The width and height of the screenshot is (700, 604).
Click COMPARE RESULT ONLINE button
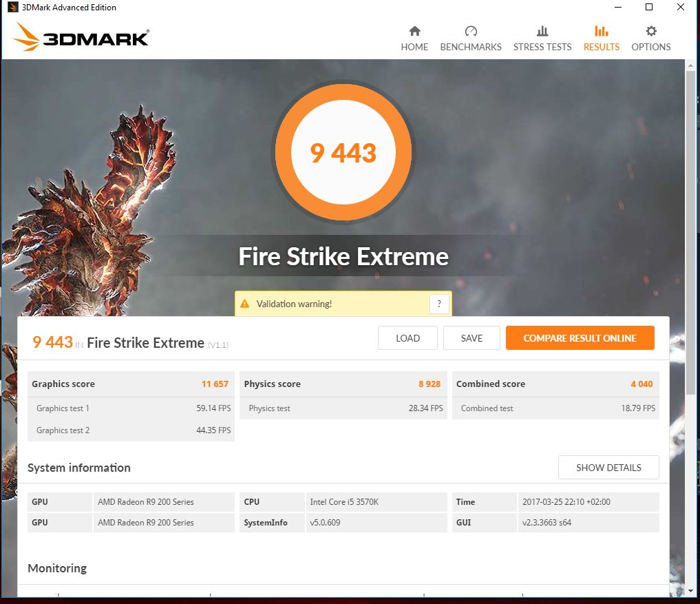(x=580, y=338)
